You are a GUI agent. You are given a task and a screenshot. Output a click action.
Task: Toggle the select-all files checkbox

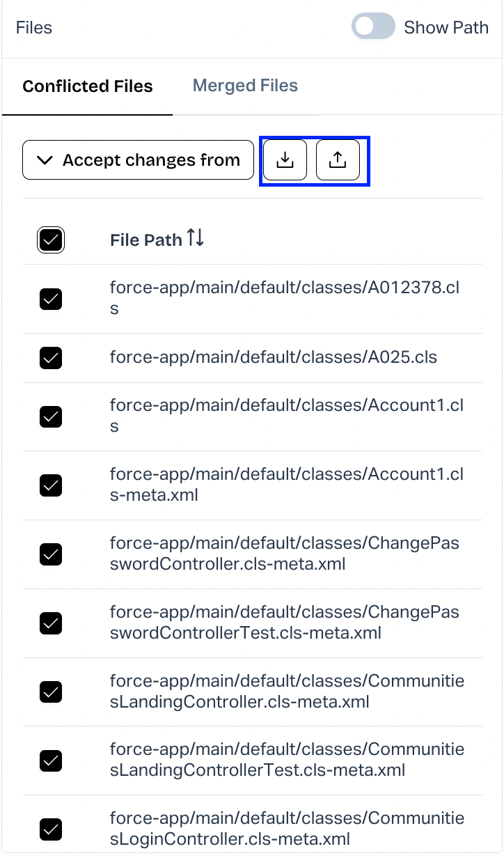tap(51, 240)
